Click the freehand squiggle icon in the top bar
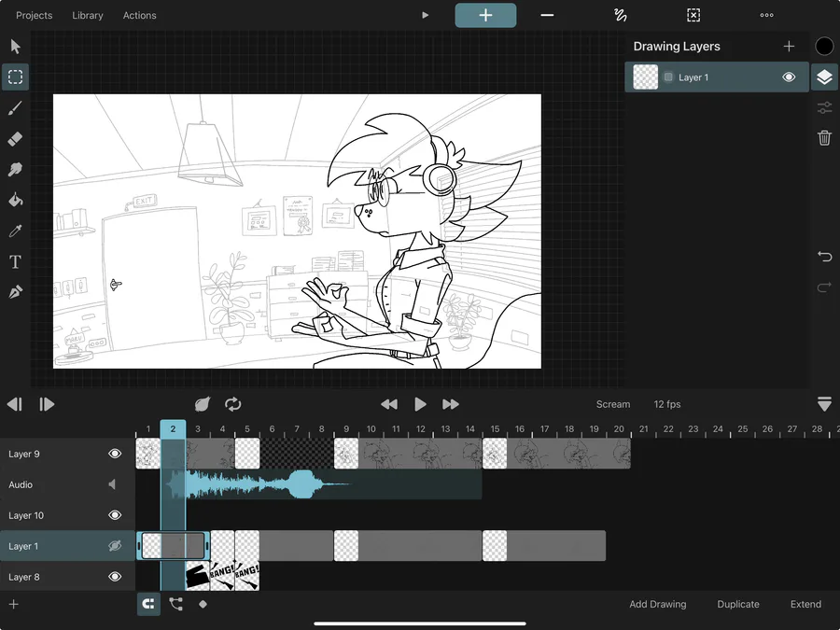 click(x=621, y=15)
